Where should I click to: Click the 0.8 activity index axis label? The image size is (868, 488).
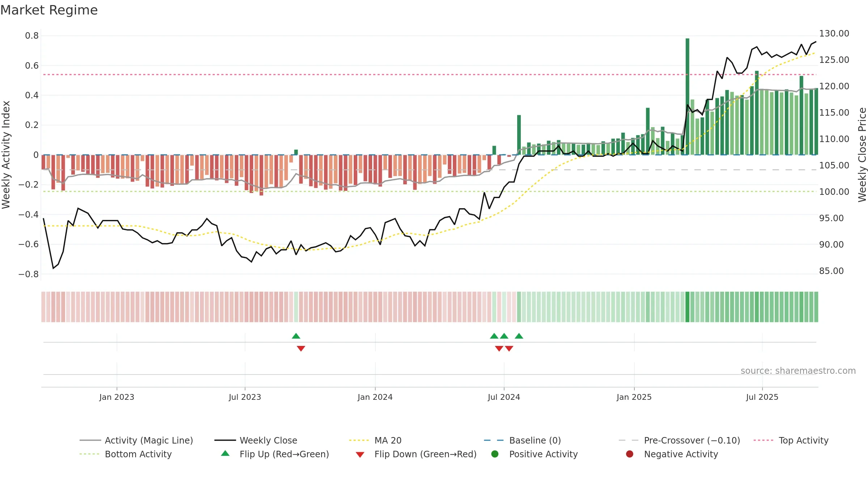(32, 36)
